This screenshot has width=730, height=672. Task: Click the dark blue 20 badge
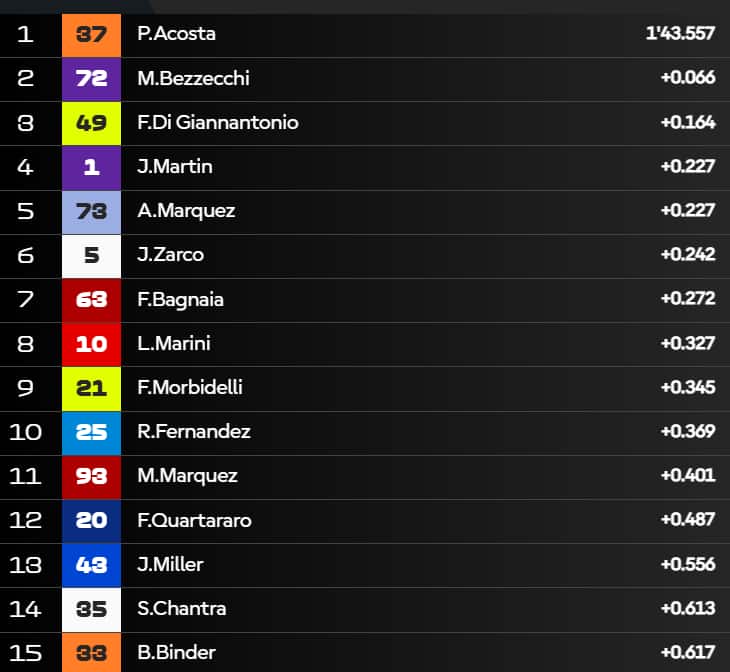click(91, 520)
